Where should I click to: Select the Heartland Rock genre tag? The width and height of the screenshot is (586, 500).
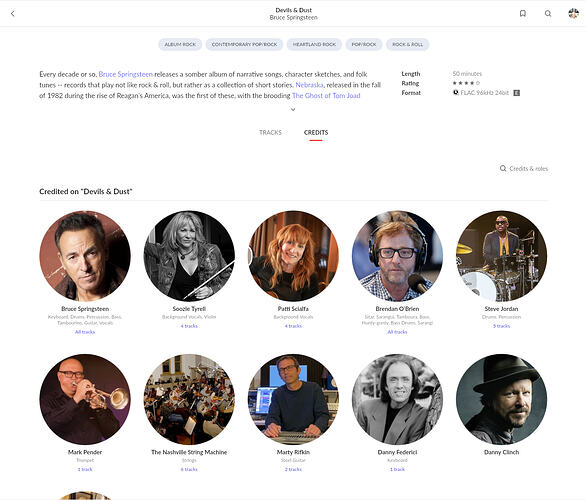coord(314,44)
